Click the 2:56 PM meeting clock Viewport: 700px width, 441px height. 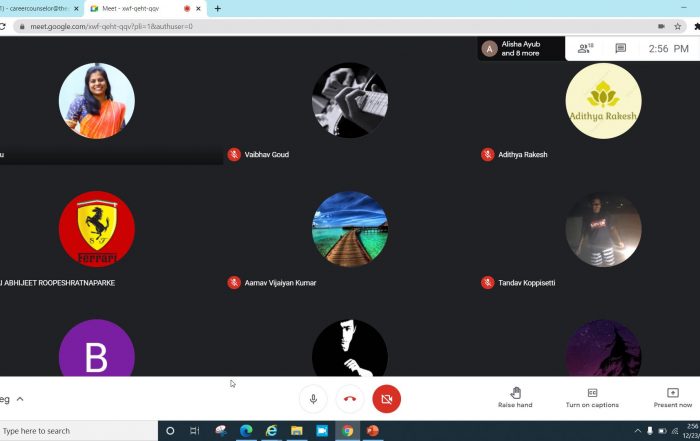(x=668, y=48)
